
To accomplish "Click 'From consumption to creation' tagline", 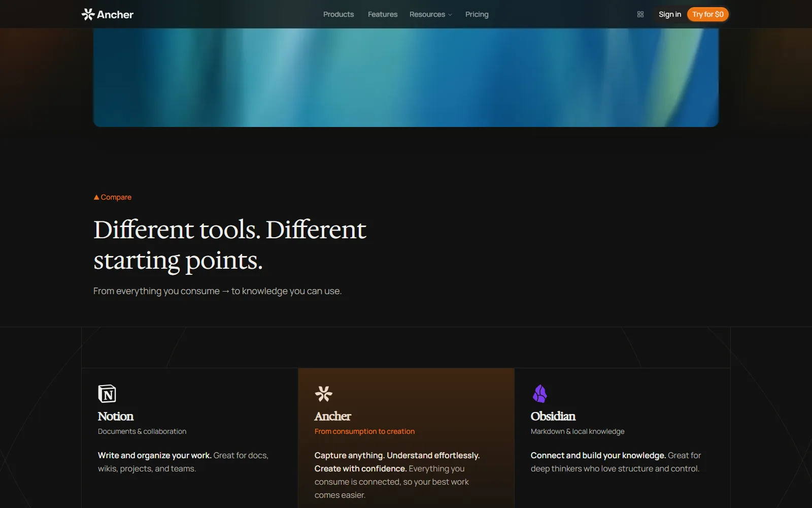I will (364, 431).
